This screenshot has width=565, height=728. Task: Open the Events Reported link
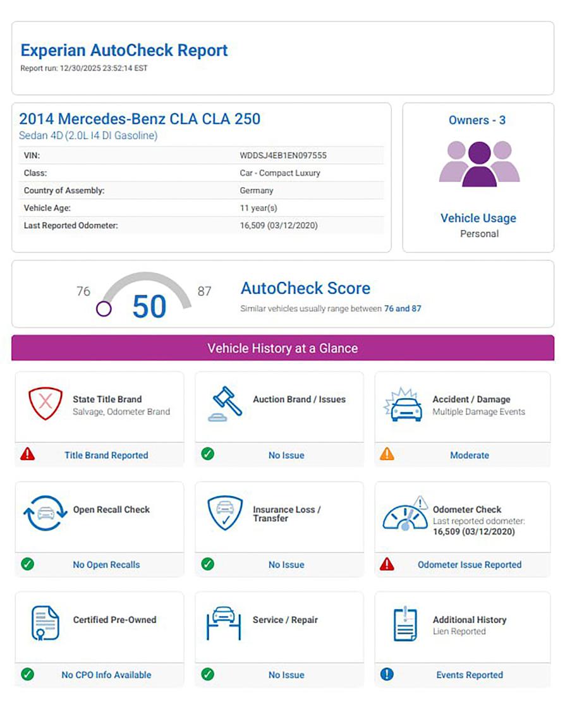(470, 675)
